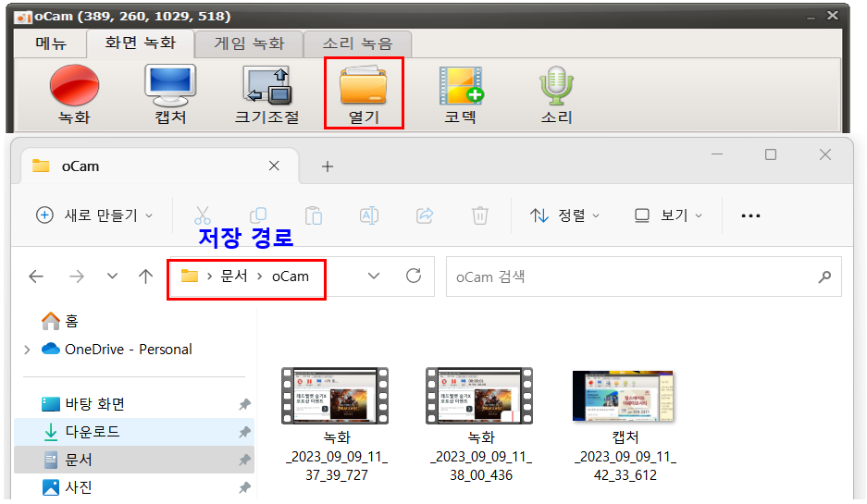Screen dimensions: 867x504
Task: Click 문서 in the address path
Action: [x=234, y=276]
